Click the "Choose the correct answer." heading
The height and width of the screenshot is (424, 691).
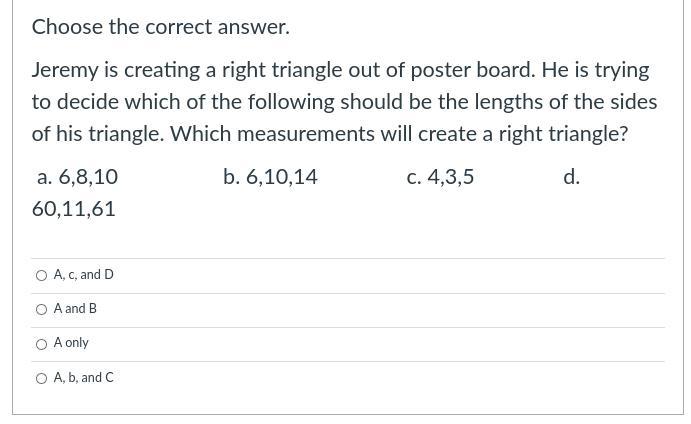coord(160,27)
